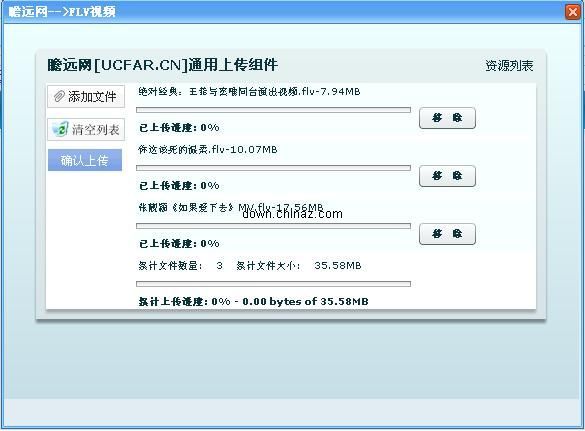585x431 pixels.
Task: Remove the 17.56MB MV flv file
Action: 447,234
